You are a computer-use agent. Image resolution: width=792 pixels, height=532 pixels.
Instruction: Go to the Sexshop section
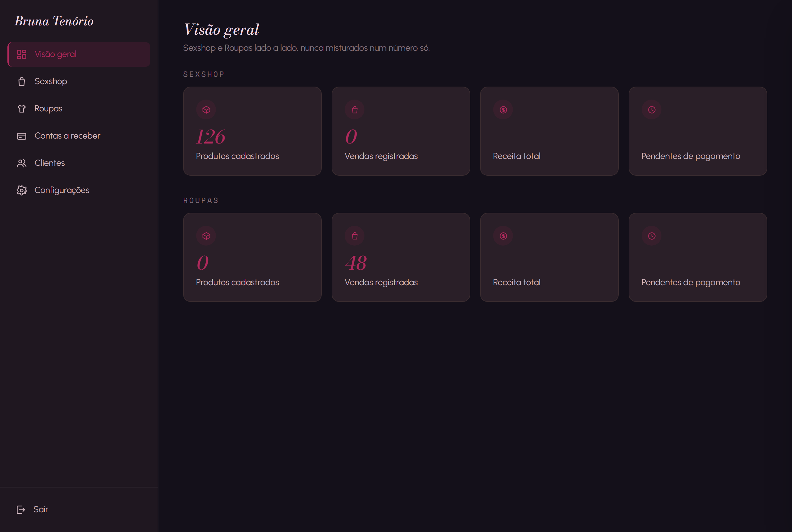click(79, 81)
